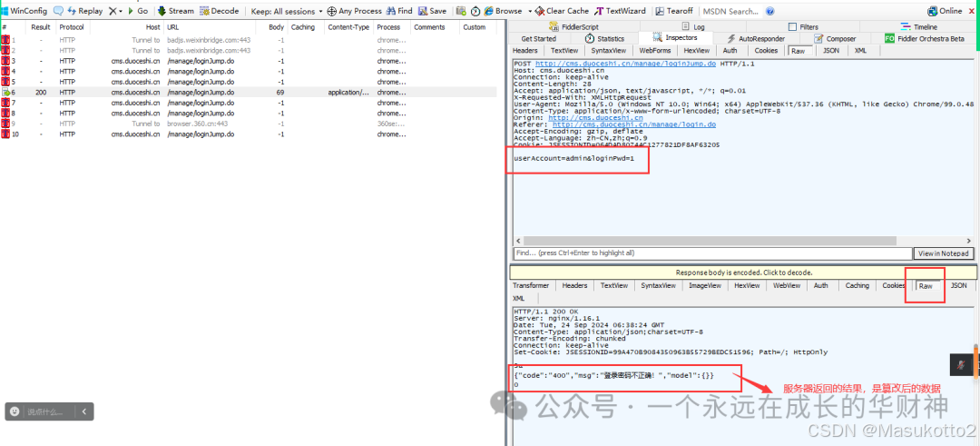Switch to the Composer tab

tap(835, 39)
